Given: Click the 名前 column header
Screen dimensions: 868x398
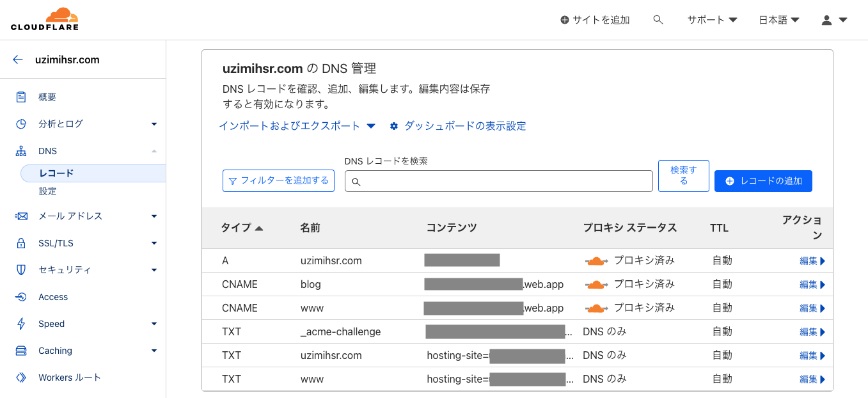Looking at the screenshot, I should coord(310,228).
